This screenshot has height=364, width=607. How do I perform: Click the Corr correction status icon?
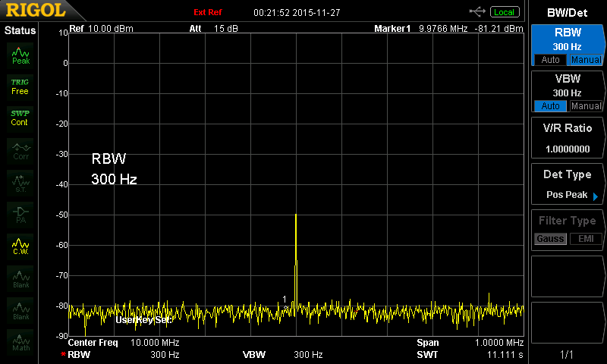pos(20,151)
